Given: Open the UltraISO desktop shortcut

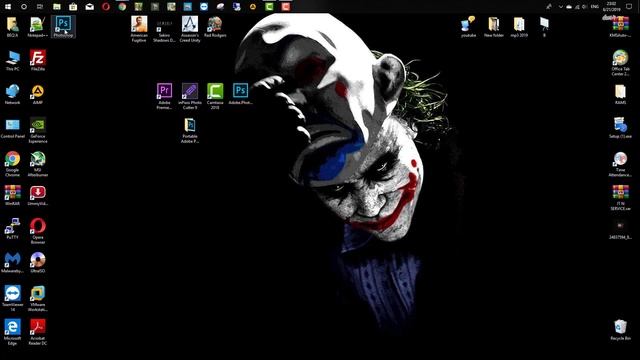Looking at the screenshot, I should [x=38, y=262].
